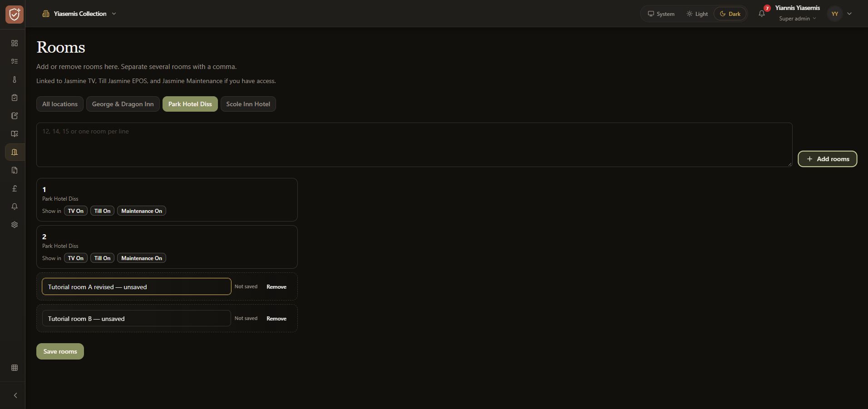Screen dimensions: 868x409
Task: Toggle Maintenance On for room 1
Action: [142, 211]
